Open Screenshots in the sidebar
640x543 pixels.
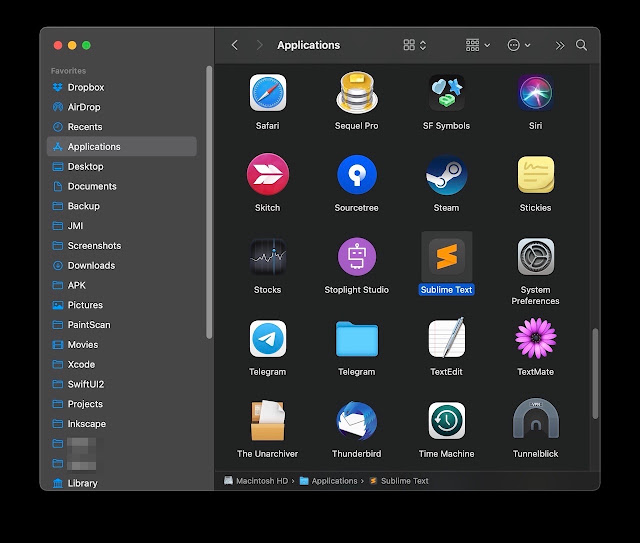122,246
